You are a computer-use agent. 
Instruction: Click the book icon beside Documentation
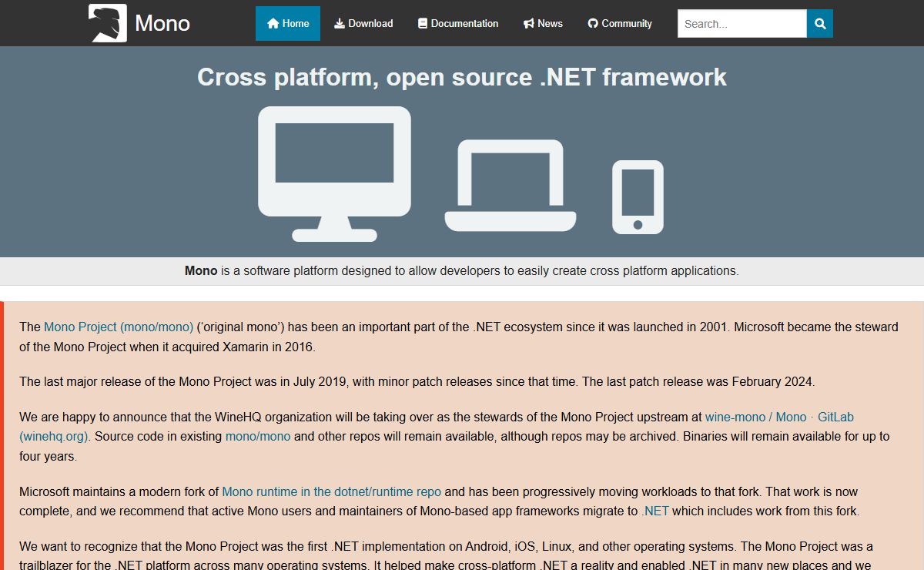pos(422,23)
